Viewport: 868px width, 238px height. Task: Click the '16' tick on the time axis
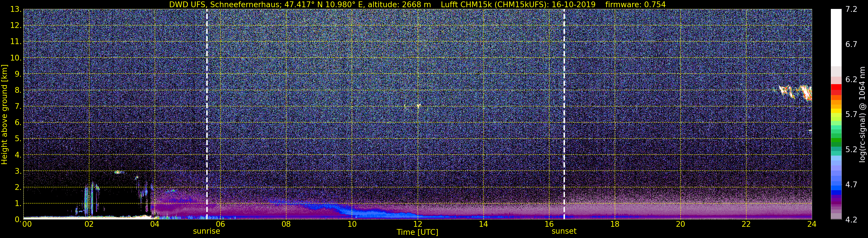549,224
